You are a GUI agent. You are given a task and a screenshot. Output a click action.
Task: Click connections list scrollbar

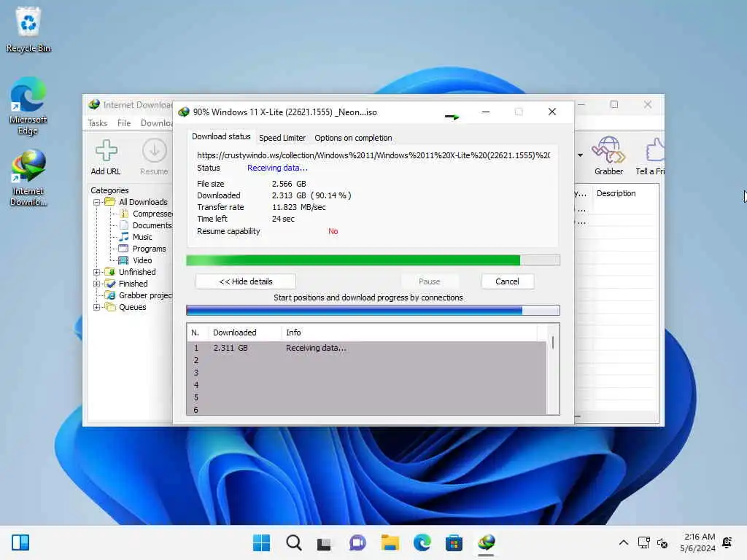click(553, 369)
